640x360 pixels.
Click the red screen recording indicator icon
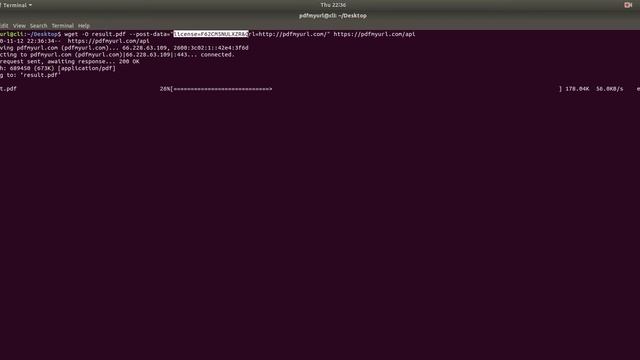tap(628, 5)
